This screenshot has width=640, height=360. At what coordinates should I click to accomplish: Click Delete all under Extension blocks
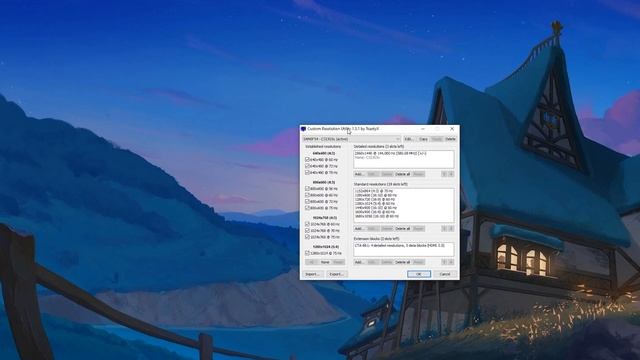click(x=402, y=262)
